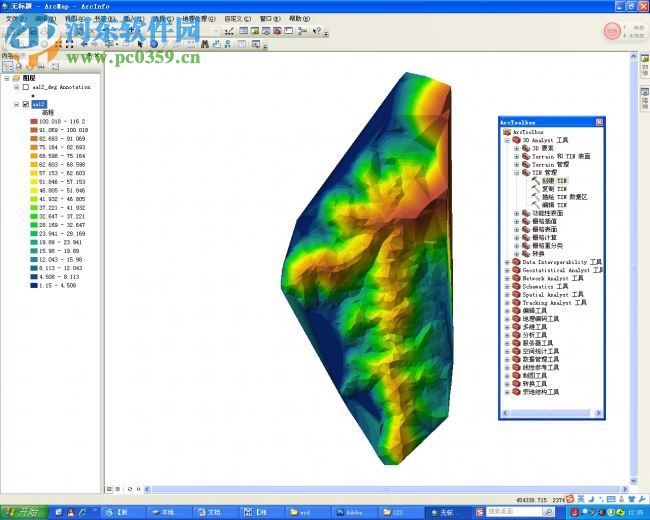
Task: Open the 帮助 menu
Action: click(x=299, y=18)
